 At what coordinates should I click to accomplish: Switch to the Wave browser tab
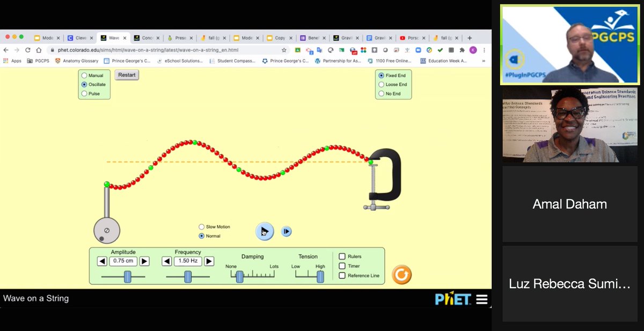click(113, 38)
